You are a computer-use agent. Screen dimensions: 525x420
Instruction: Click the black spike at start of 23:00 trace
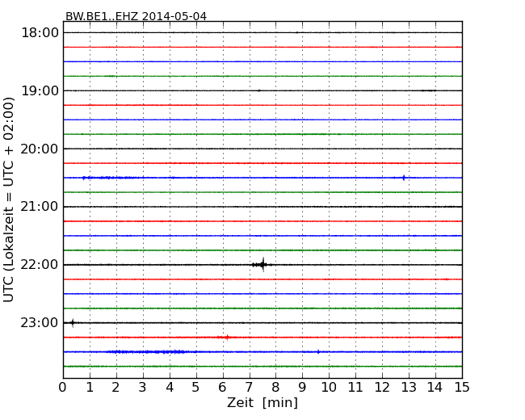pos(73,323)
